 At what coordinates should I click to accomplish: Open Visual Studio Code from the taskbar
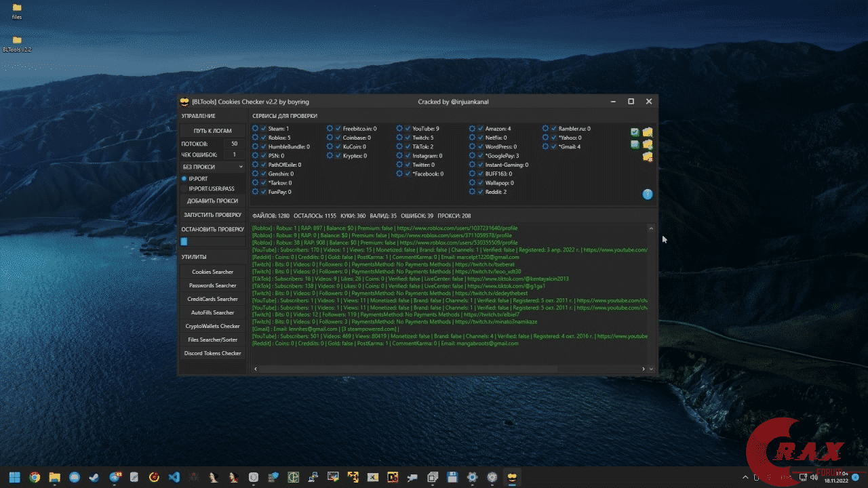(x=174, y=477)
